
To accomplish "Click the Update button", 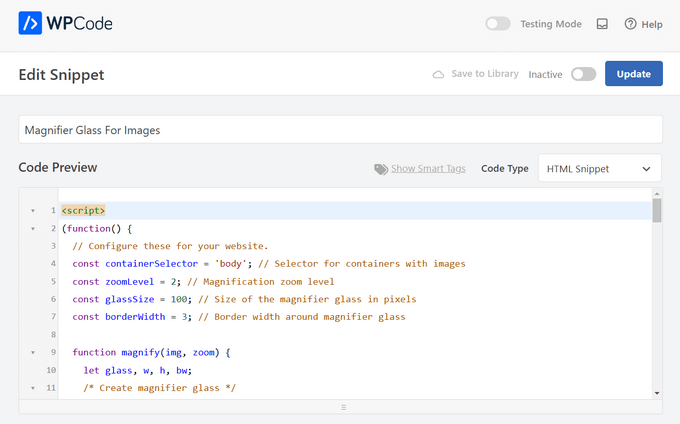I will pos(634,74).
